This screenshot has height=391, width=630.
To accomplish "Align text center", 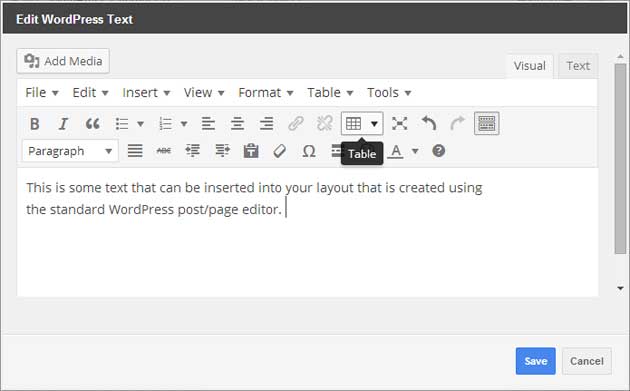I will click(237, 123).
